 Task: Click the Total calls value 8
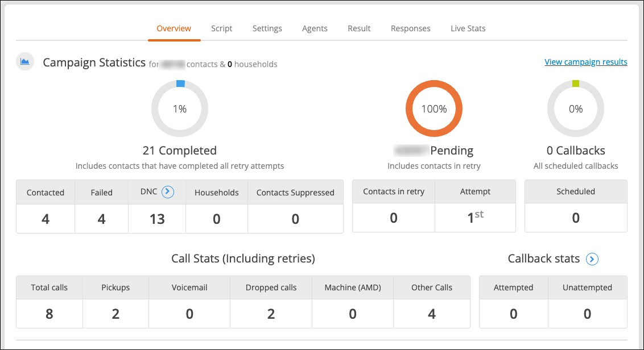[x=49, y=314]
